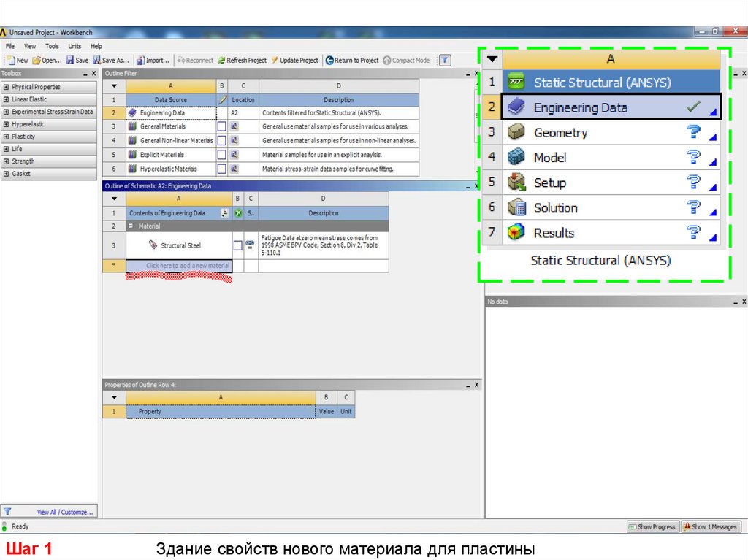The image size is (748, 560).
Task: Click the location icon in the Explicit Materials row
Action: click(x=234, y=155)
